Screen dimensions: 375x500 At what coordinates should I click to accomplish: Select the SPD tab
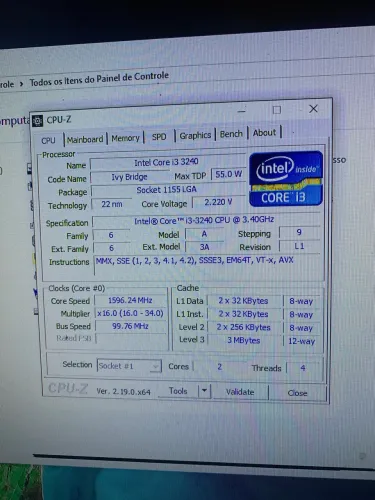[x=159, y=137]
